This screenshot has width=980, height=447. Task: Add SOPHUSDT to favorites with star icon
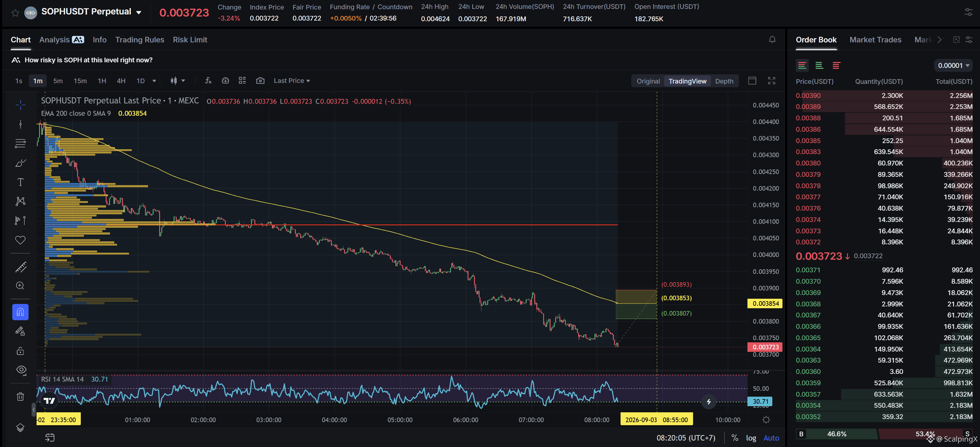coord(15,13)
